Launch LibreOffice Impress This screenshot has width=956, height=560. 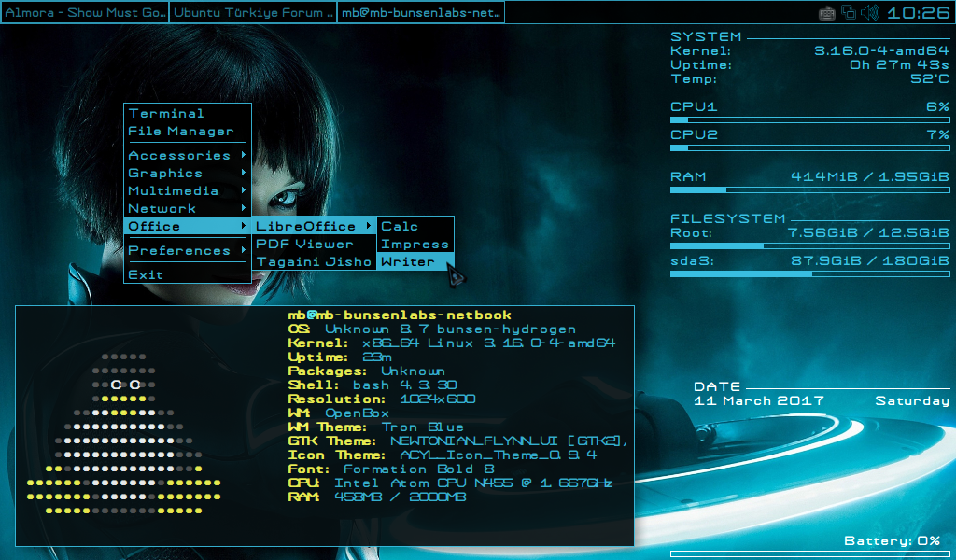coord(415,244)
